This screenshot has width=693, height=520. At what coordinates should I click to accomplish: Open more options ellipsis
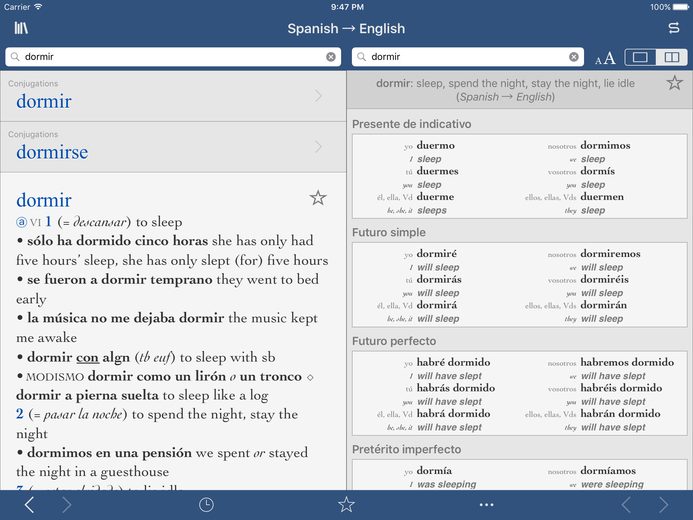[x=486, y=505]
